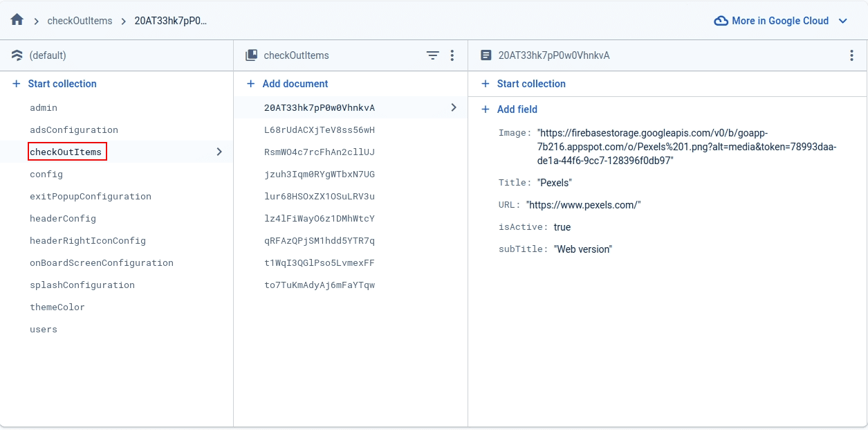The image size is (868, 430).
Task: Click the chevron beside document 20AT33hk7pP0w0VhnkvA
Action: click(454, 107)
